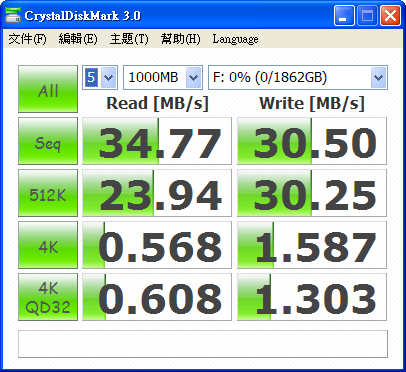Viewport: 406px width, 372px height.
Task: Start the 512K benchmark test
Action: (x=48, y=193)
